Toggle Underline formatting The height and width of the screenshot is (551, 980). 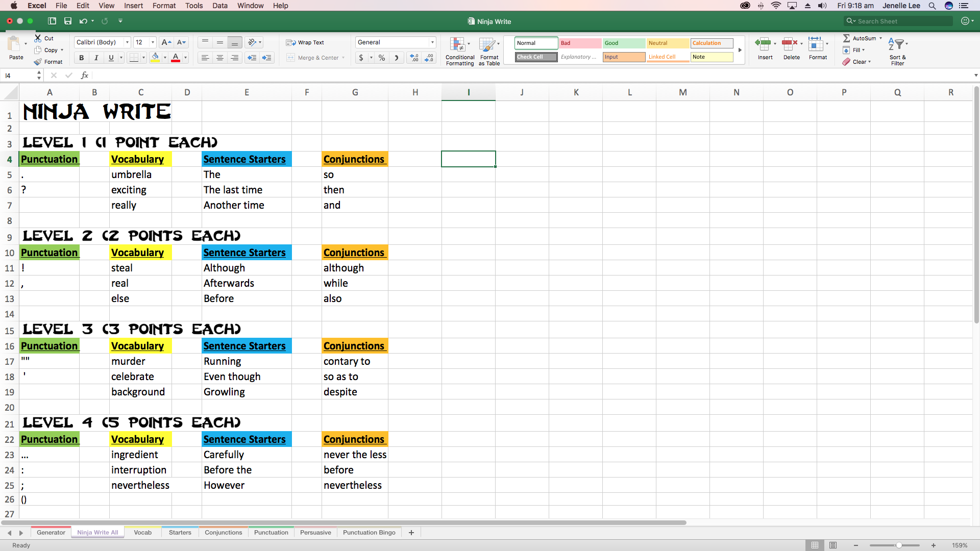(111, 58)
